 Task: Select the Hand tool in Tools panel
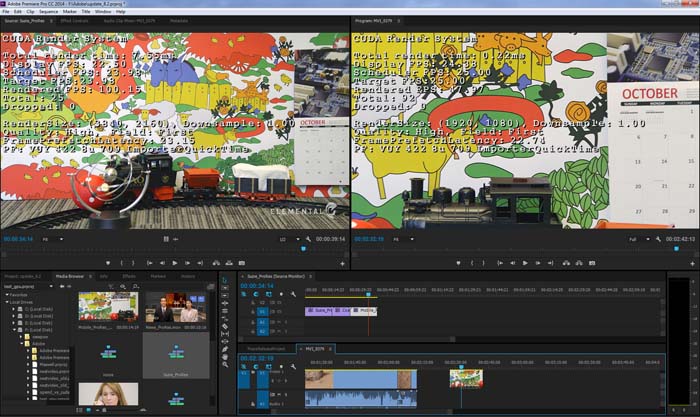coord(225,357)
